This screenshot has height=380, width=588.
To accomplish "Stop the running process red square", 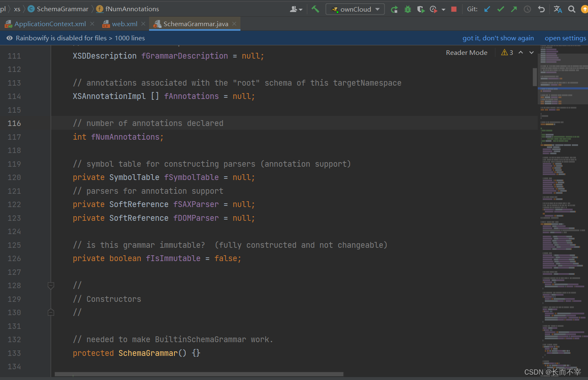I will (454, 9).
